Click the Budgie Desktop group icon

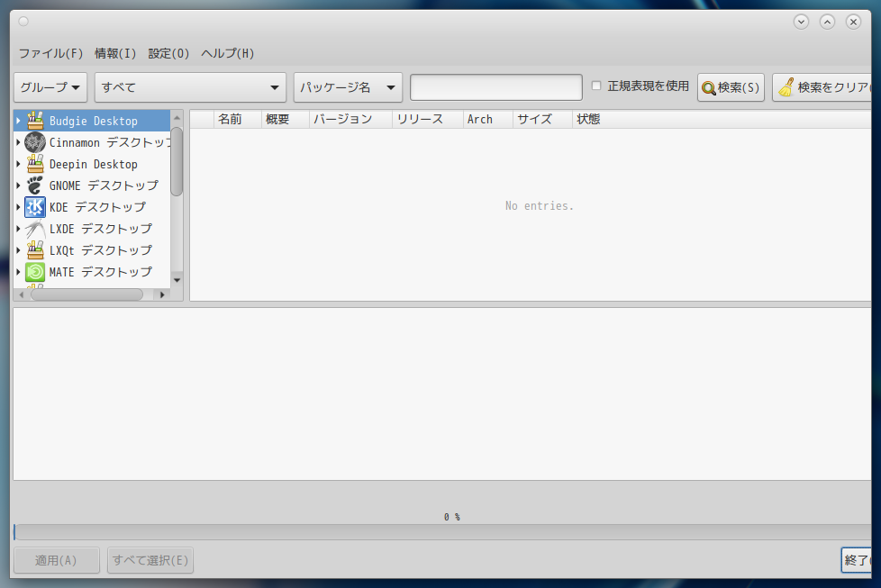coord(35,121)
